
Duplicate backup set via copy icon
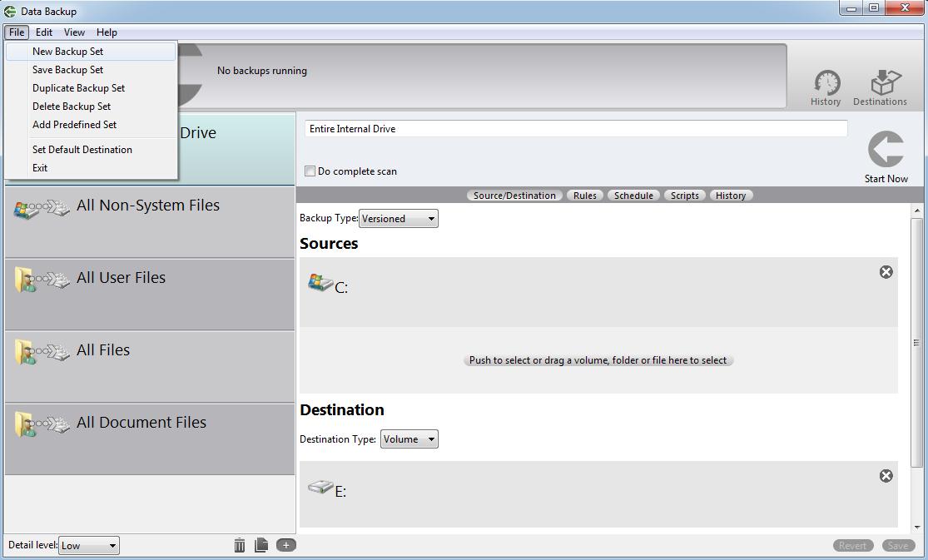tap(261, 545)
